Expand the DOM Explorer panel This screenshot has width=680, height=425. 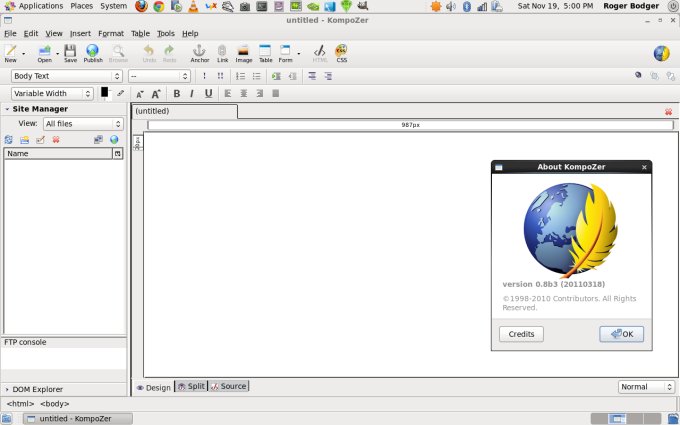tap(36, 389)
